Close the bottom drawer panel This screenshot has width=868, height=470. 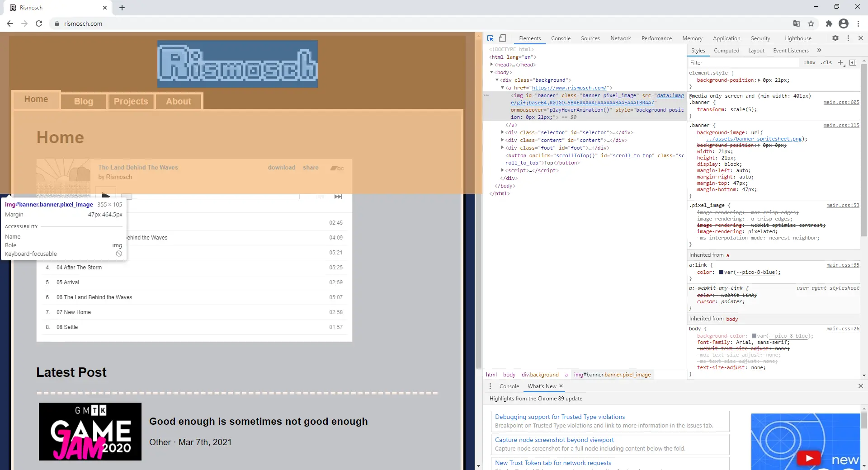click(860, 386)
